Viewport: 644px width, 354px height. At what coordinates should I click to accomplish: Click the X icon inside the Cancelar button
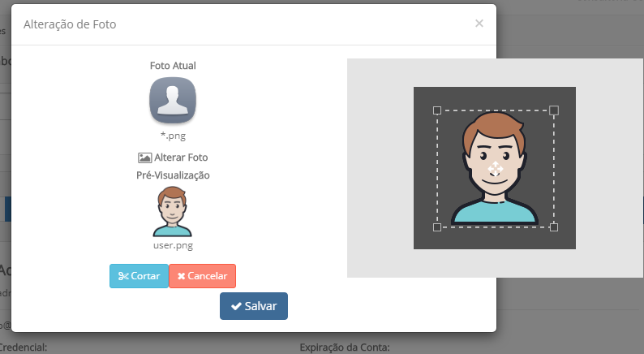pos(181,276)
